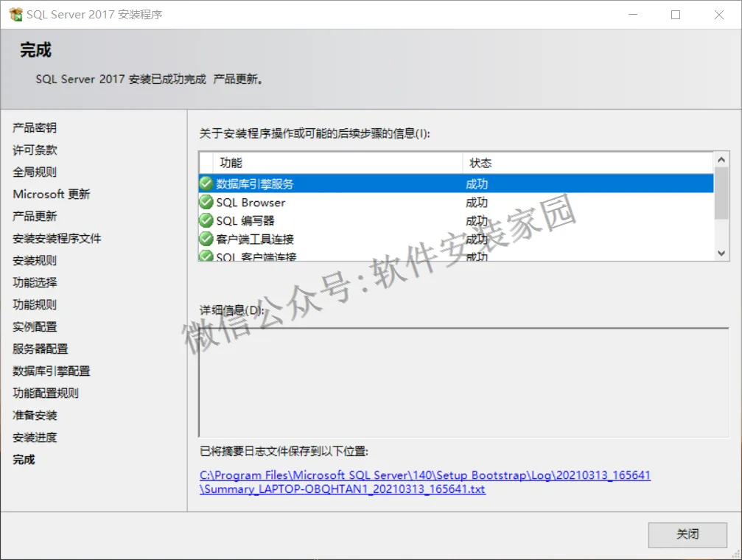The image size is (742, 560).
Task: Click feature list scrollbar up arrow
Action: pyautogui.click(x=721, y=160)
